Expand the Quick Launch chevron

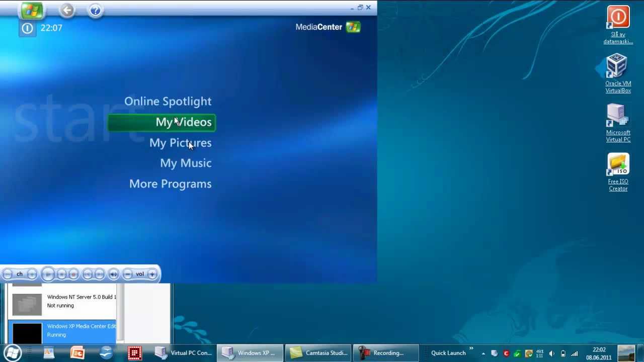pyautogui.click(x=471, y=348)
